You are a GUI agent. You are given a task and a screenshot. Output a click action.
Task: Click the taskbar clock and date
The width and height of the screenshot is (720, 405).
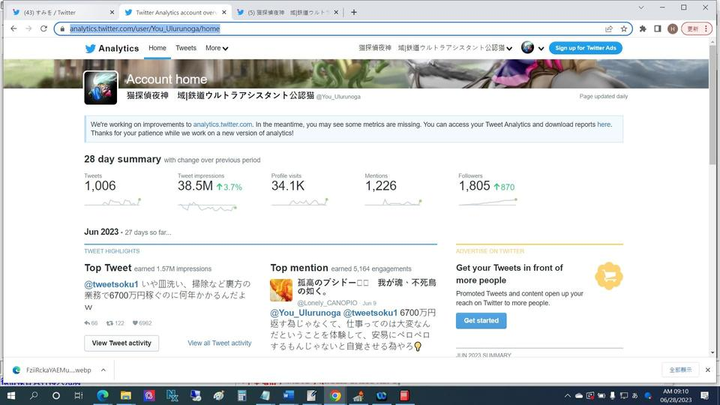click(675, 395)
